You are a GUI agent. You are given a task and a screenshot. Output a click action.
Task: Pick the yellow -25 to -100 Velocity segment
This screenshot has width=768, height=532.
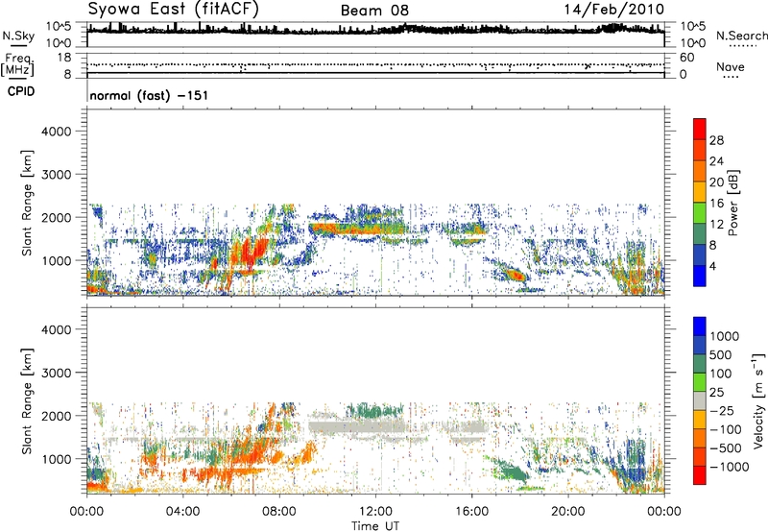pyautogui.click(x=700, y=420)
